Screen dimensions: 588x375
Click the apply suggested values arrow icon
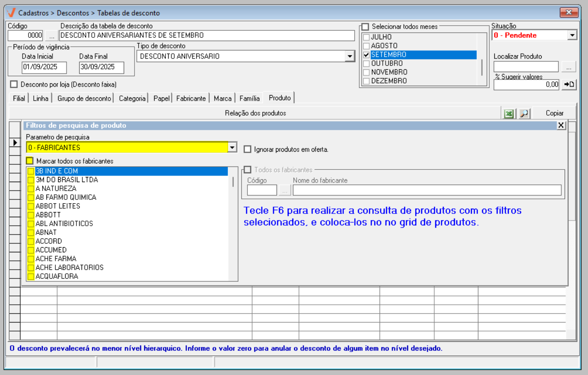tap(569, 85)
